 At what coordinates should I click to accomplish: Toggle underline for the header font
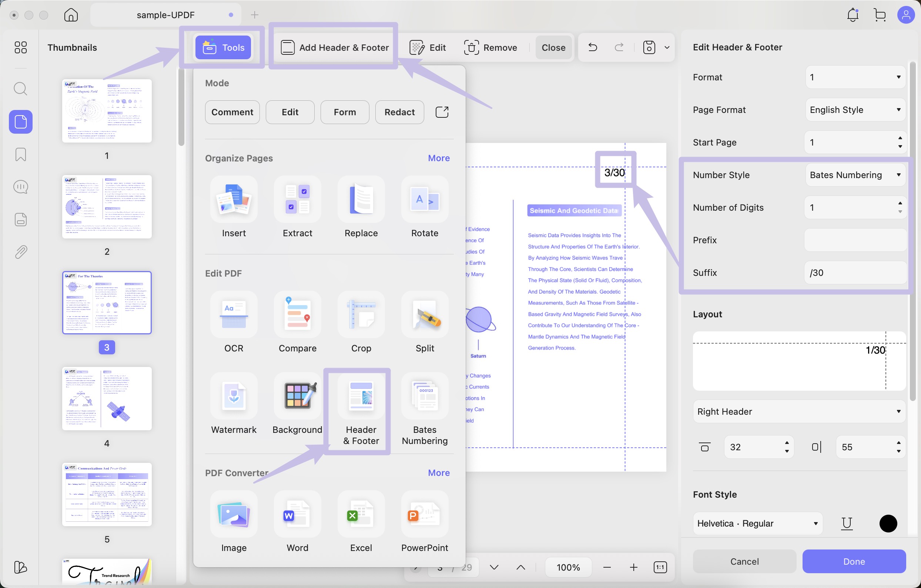click(847, 523)
